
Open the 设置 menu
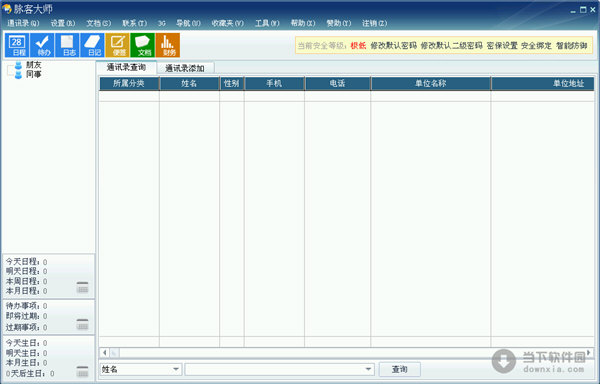click(63, 23)
